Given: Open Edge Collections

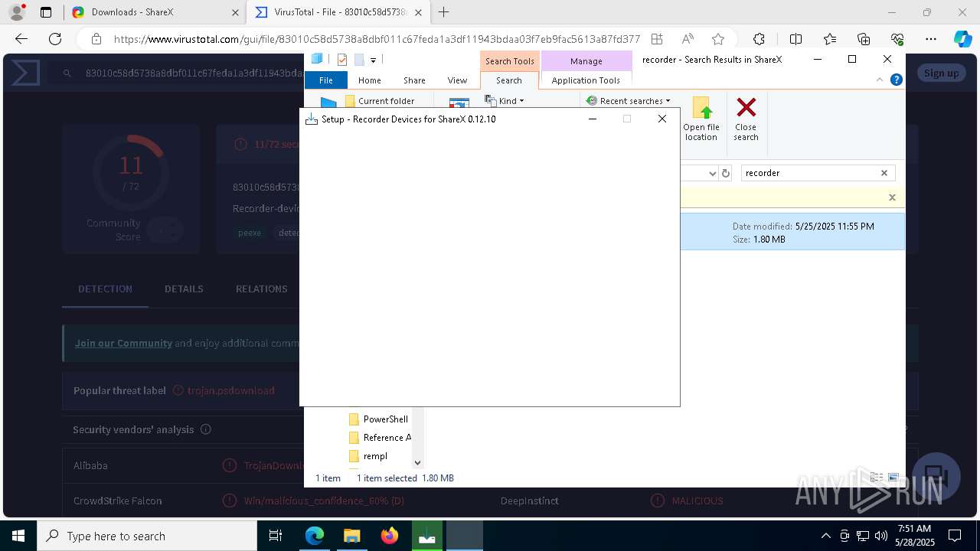Looking at the screenshot, I should 864,39.
